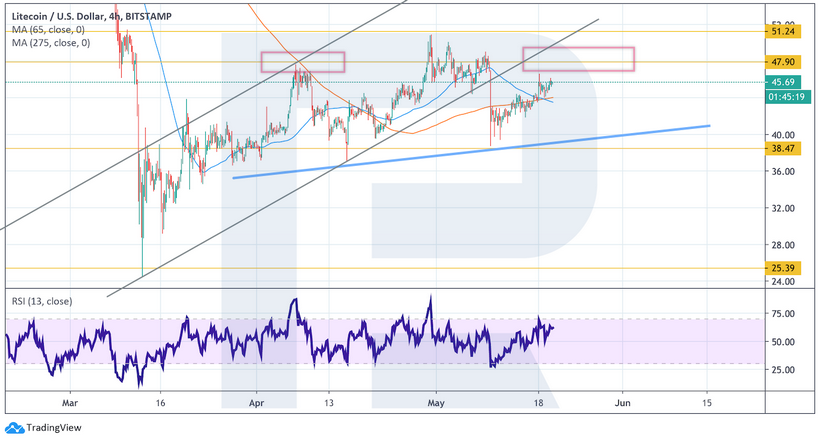The width and height of the screenshot is (820, 442).
Task: Select the left pink rectangle near April
Action: pos(303,61)
